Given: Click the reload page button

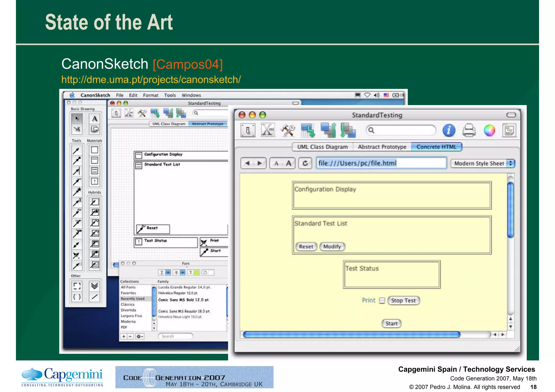Looking at the screenshot, I should point(305,163).
